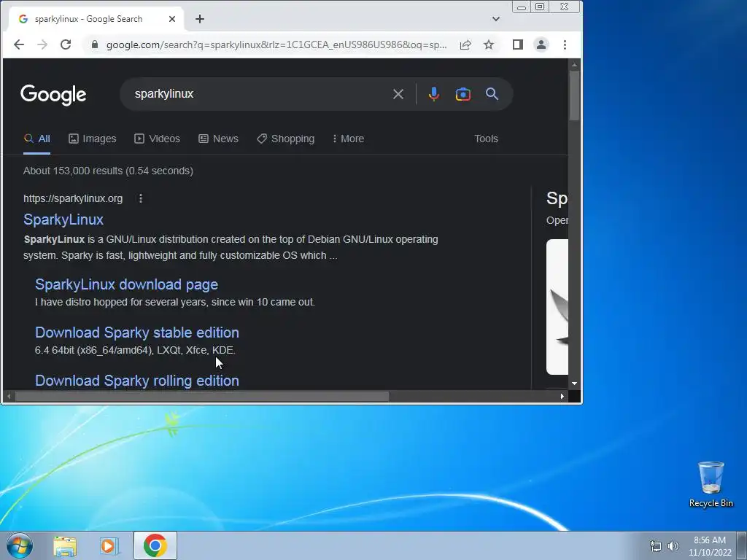Open Chrome side panel
Viewport: 747px width, 560px height.
tap(518, 44)
